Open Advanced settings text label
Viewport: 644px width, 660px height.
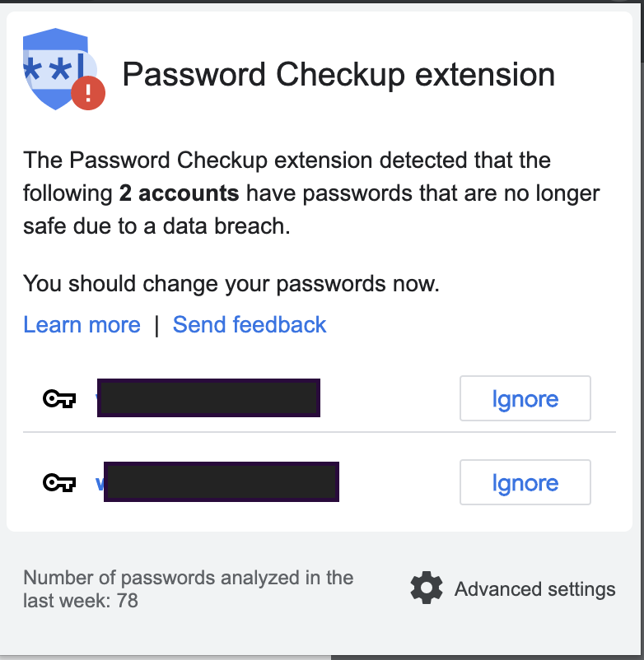point(534,589)
